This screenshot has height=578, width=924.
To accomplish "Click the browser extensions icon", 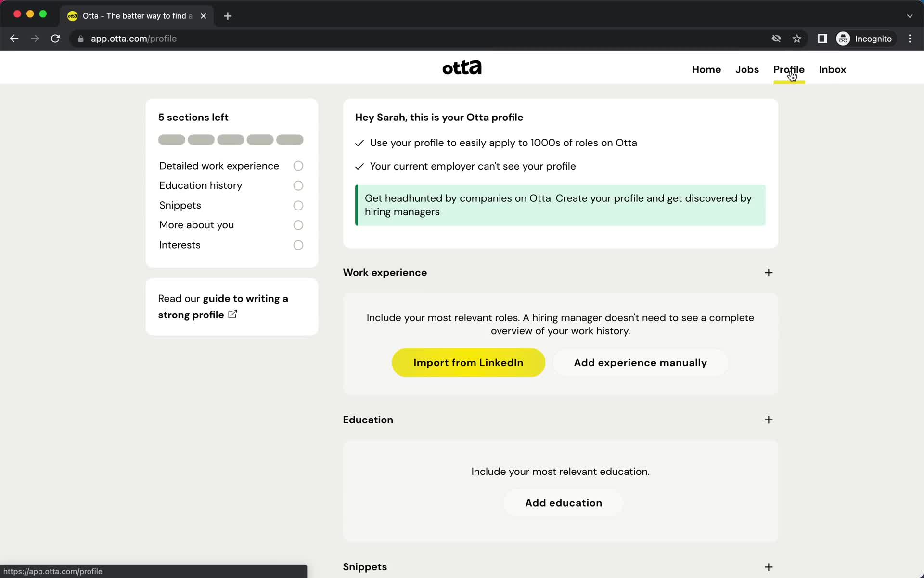I will click(822, 39).
